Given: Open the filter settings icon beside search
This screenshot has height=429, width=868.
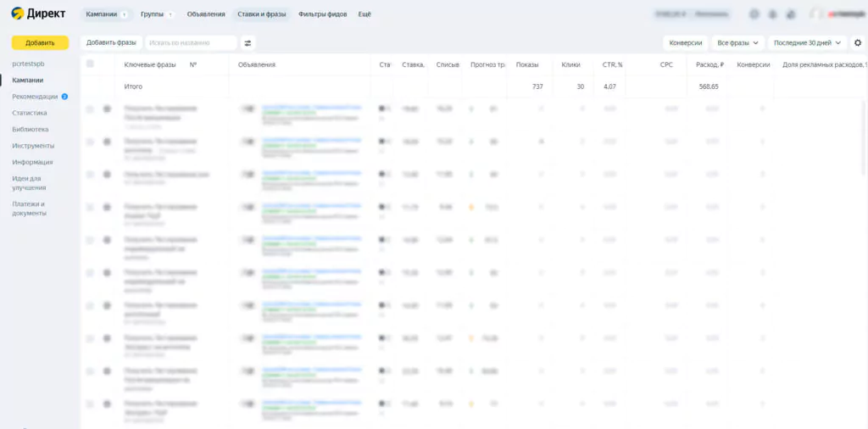Looking at the screenshot, I should [x=248, y=42].
